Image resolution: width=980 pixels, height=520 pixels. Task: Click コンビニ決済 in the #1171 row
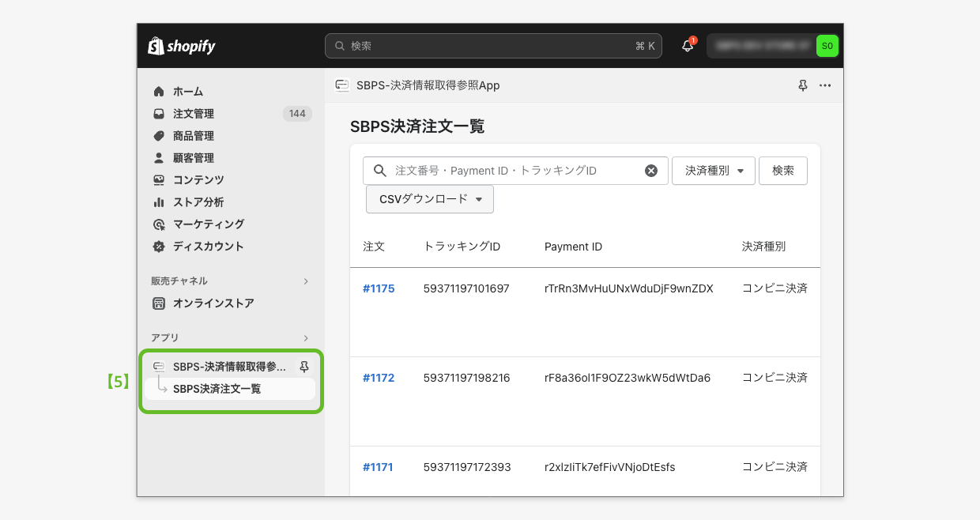775,467
